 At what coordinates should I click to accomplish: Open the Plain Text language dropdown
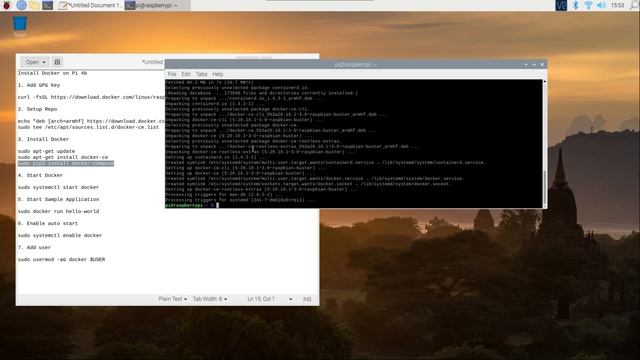(172, 299)
